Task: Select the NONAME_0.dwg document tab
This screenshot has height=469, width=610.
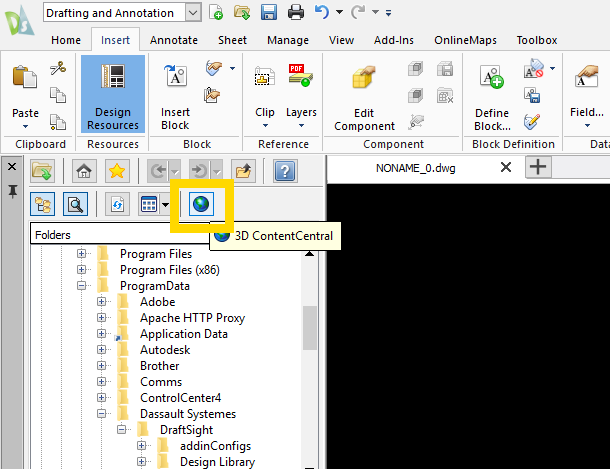Action: tap(415, 168)
